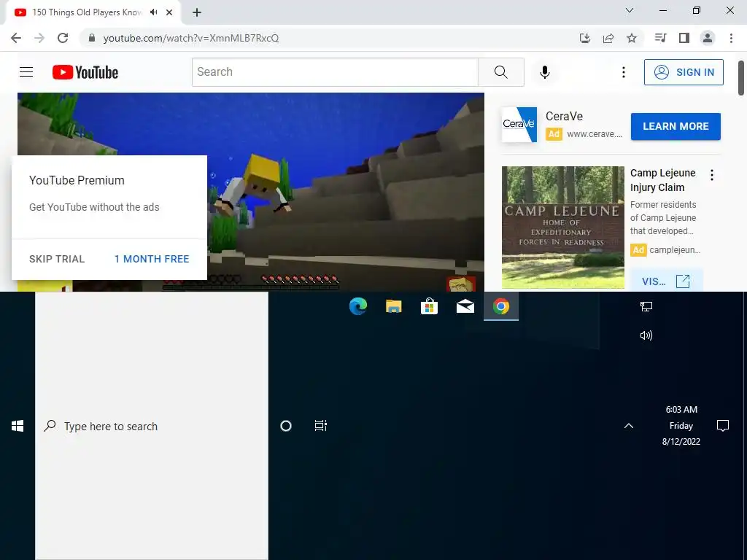Click the Camp Lejeune ad thumbnail
The height and width of the screenshot is (560, 747).
[562, 227]
